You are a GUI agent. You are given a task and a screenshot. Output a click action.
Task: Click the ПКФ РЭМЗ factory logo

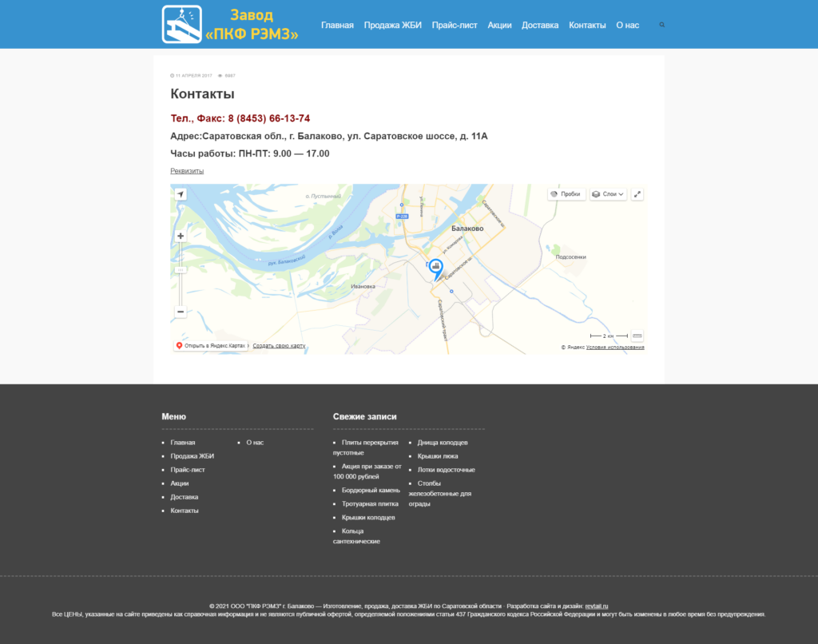tap(230, 25)
